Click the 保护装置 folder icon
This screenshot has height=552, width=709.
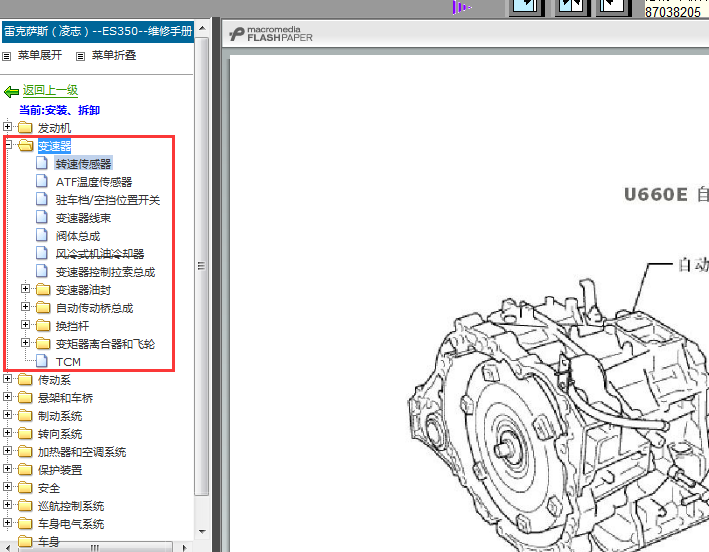(x=25, y=470)
